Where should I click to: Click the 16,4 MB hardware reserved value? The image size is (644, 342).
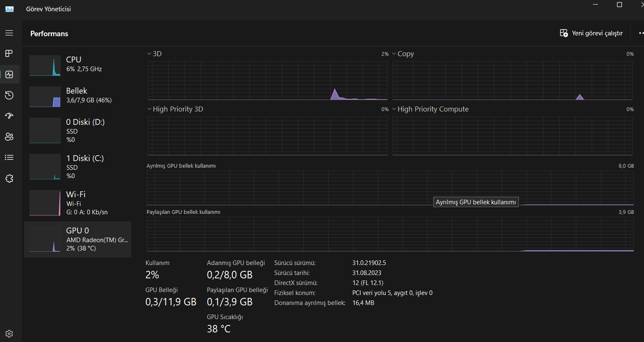[363, 303]
